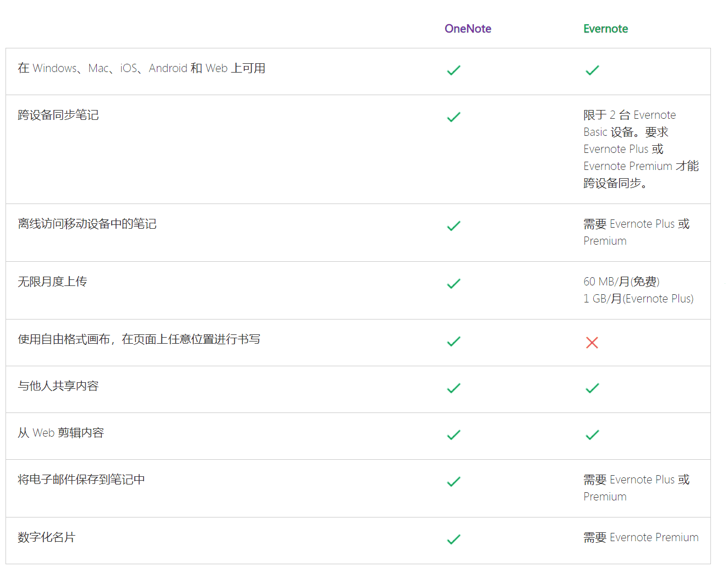Click Evernote checkmark for 从 Web 剪辑内容
The width and height of the screenshot is (728, 567).
click(x=592, y=435)
